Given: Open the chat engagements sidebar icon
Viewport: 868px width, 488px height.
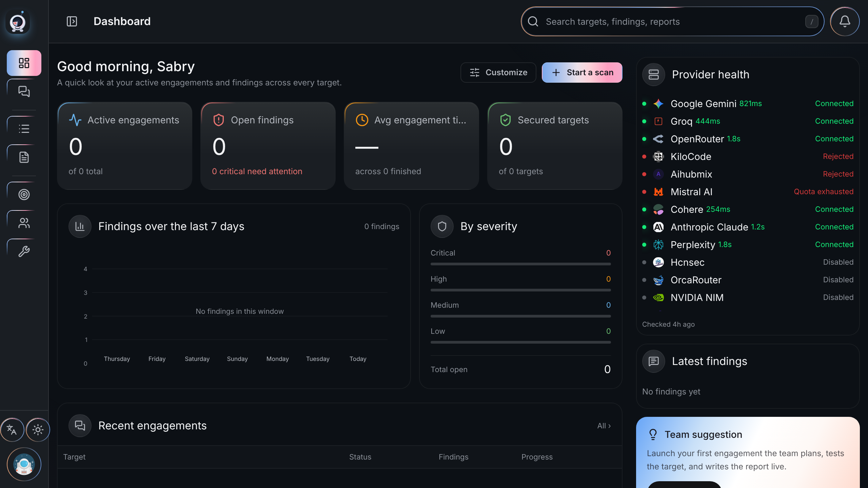Looking at the screenshot, I should (x=24, y=91).
